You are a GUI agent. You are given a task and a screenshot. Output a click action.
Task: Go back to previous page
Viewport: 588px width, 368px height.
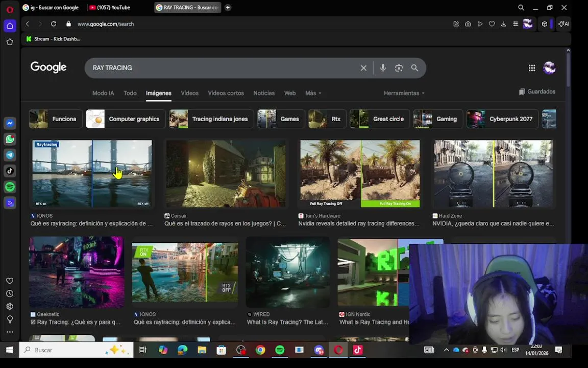pyautogui.click(x=28, y=24)
